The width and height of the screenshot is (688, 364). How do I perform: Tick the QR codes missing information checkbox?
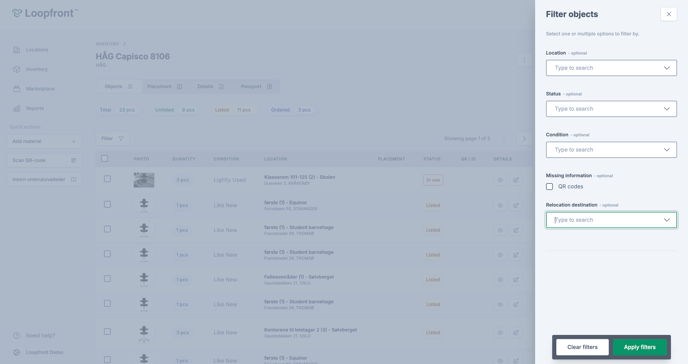549,186
